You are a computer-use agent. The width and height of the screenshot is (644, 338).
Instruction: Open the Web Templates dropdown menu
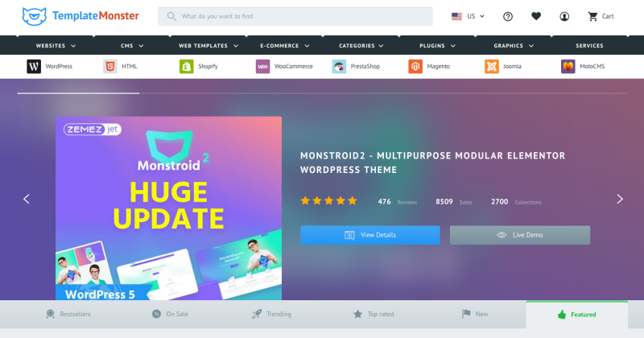208,46
